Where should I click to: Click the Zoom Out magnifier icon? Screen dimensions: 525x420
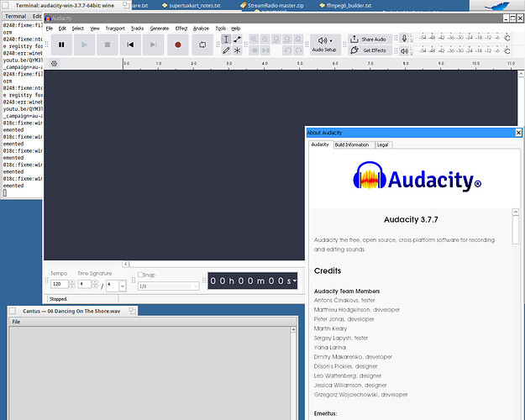[x=265, y=39]
